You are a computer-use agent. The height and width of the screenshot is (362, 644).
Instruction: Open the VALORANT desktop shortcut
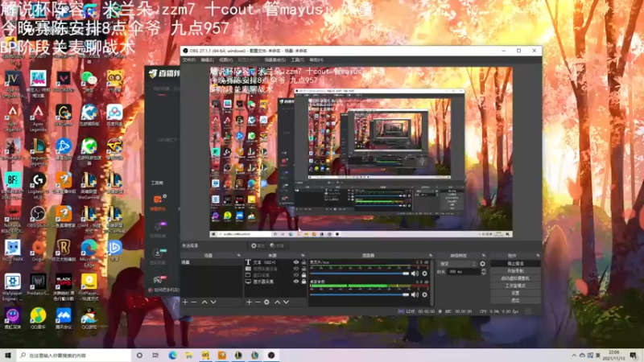(64, 82)
